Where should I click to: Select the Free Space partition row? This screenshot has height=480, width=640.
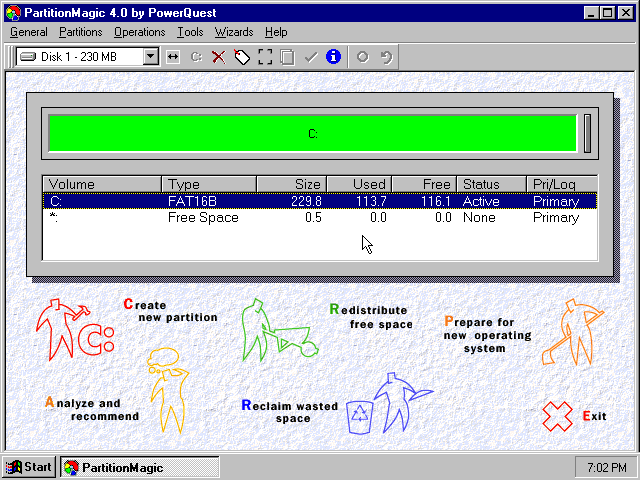320,218
